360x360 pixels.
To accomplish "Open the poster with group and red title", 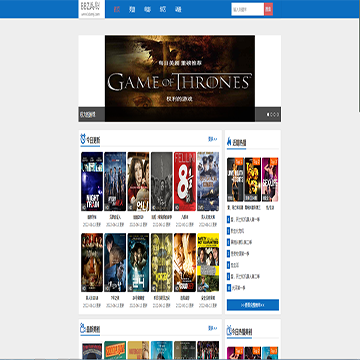I will coord(115,181).
